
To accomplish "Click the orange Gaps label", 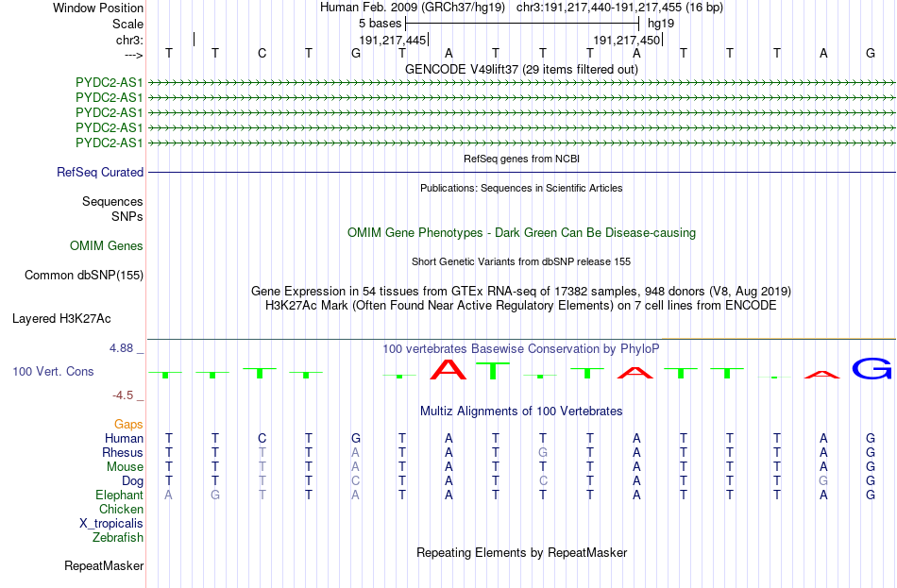I will (128, 425).
